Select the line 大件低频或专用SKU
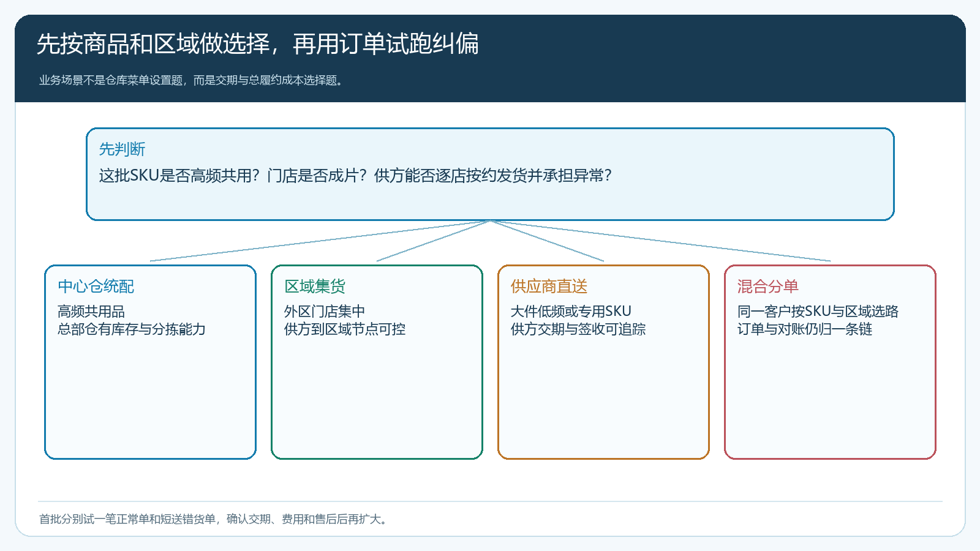980x551 pixels. click(x=571, y=312)
